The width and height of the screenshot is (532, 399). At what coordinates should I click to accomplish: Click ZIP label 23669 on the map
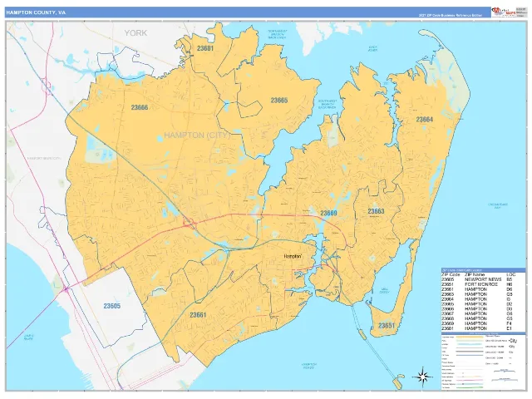coord(329,213)
